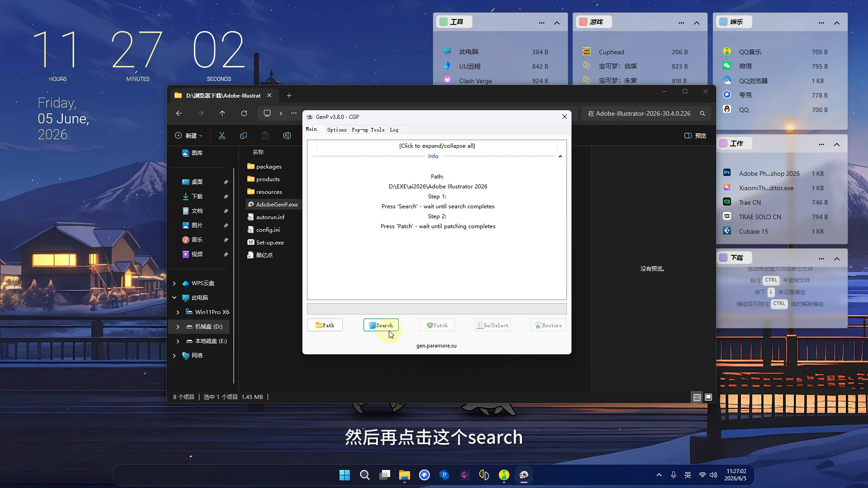This screenshot has height=488, width=868.
Task: Open File Explorer from the taskbar
Action: pyautogui.click(x=404, y=475)
